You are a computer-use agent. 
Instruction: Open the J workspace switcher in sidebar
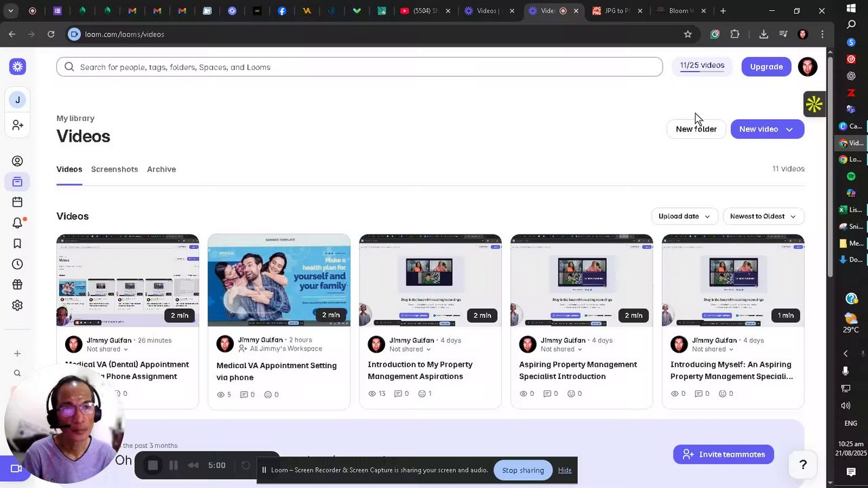[18, 100]
